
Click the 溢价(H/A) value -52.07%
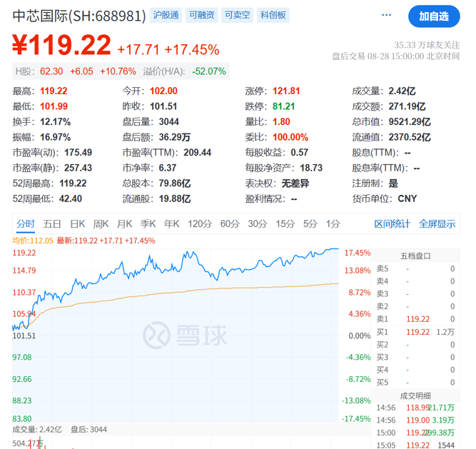pos(209,71)
